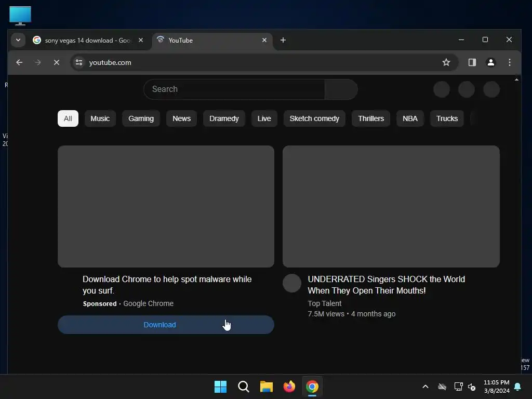Screen dimensions: 532x399
Task: Select the Sketch comedy filter chip
Action: (314, 118)
